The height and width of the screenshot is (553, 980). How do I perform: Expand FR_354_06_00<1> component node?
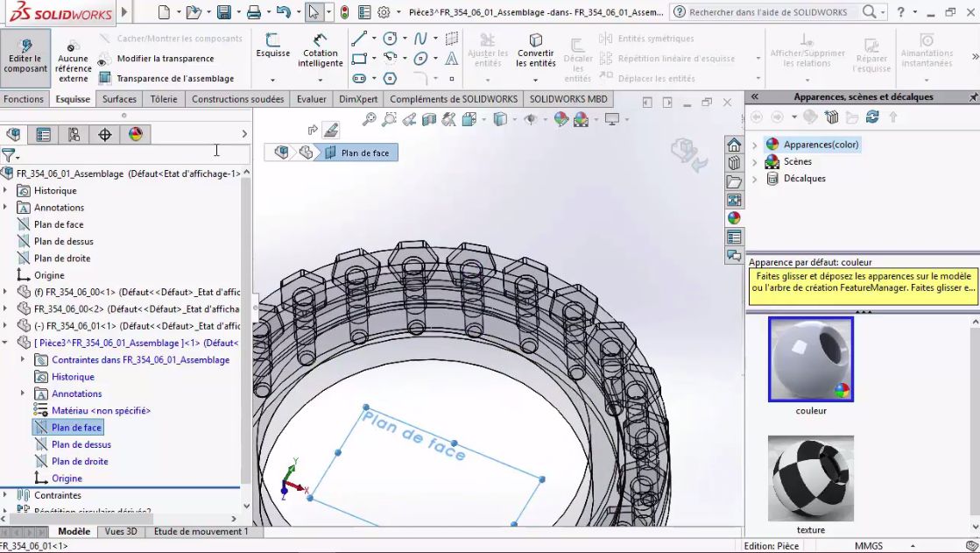coord(5,292)
